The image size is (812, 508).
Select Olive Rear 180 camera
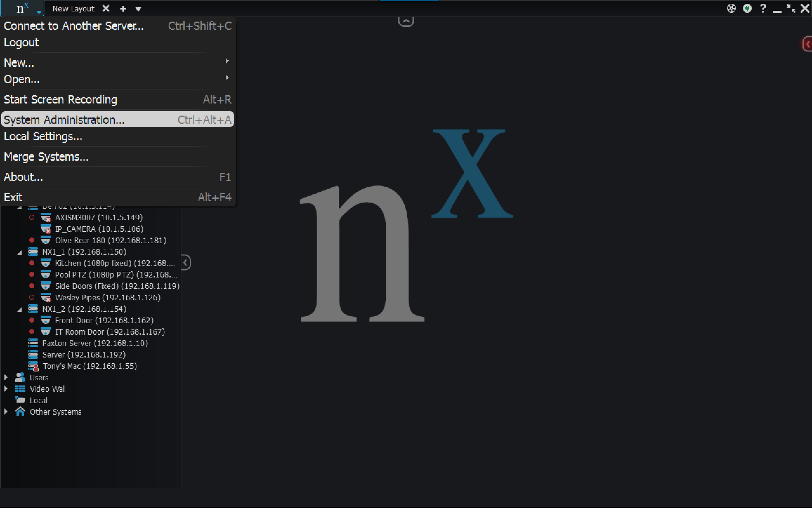[111, 240]
